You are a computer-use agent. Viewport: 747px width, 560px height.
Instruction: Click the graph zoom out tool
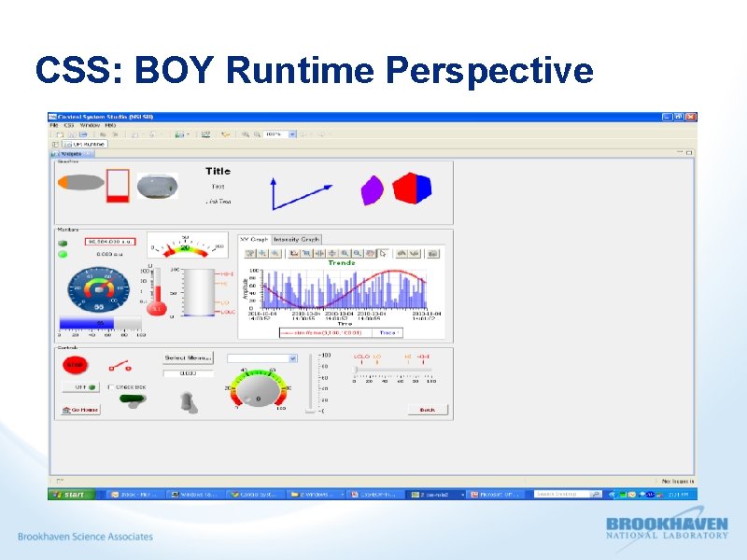click(x=358, y=253)
